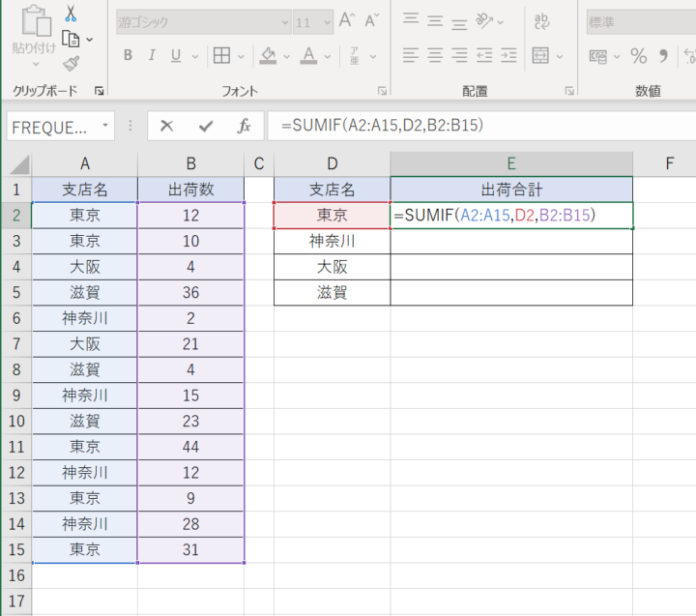Image resolution: width=696 pixels, height=616 pixels.
Task: Click the phonetic guide (ふりがな) icon
Action: tap(354, 56)
